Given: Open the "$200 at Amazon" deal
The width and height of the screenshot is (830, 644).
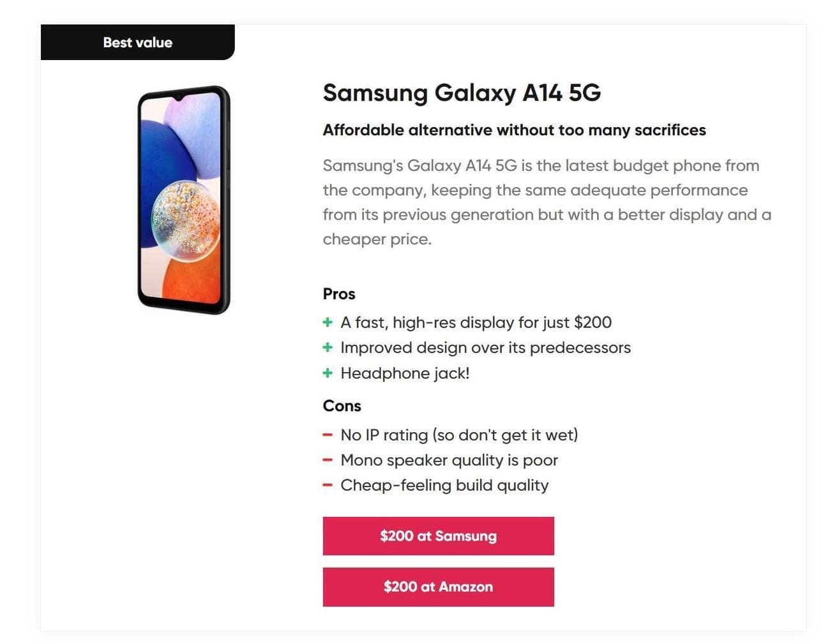Looking at the screenshot, I should click(438, 587).
